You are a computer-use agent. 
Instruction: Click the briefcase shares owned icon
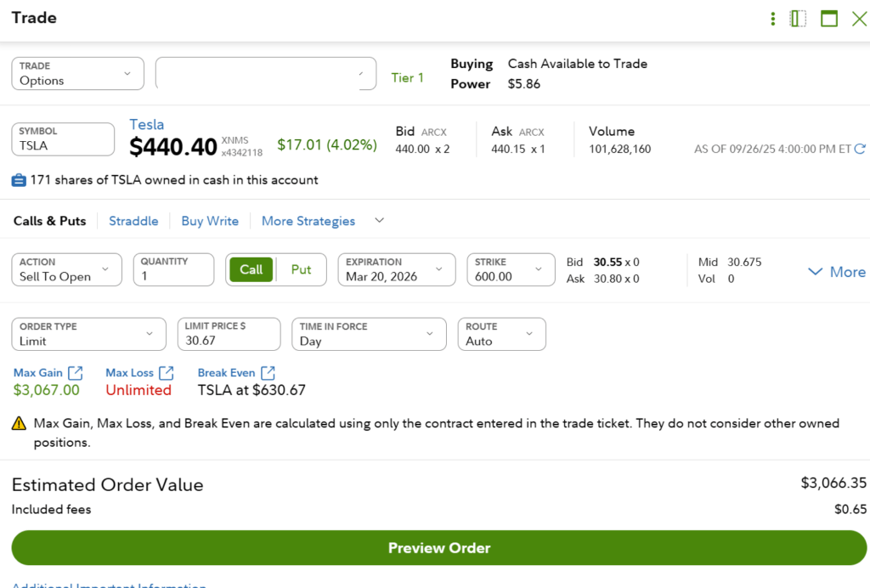(19, 180)
